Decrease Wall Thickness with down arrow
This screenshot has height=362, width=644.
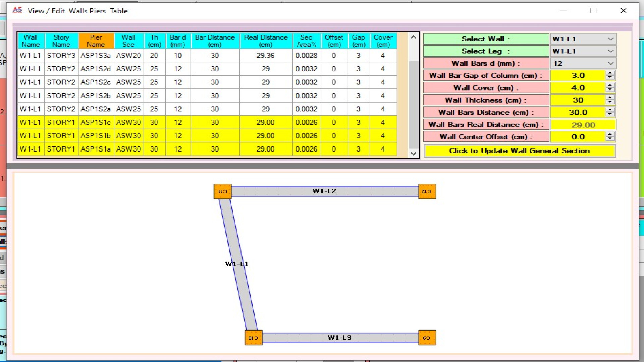pyautogui.click(x=610, y=102)
